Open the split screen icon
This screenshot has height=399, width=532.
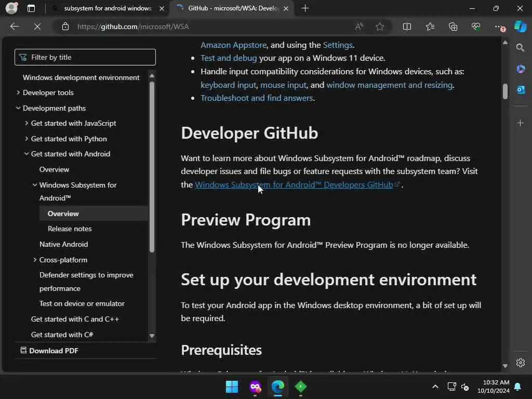coord(407,26)
